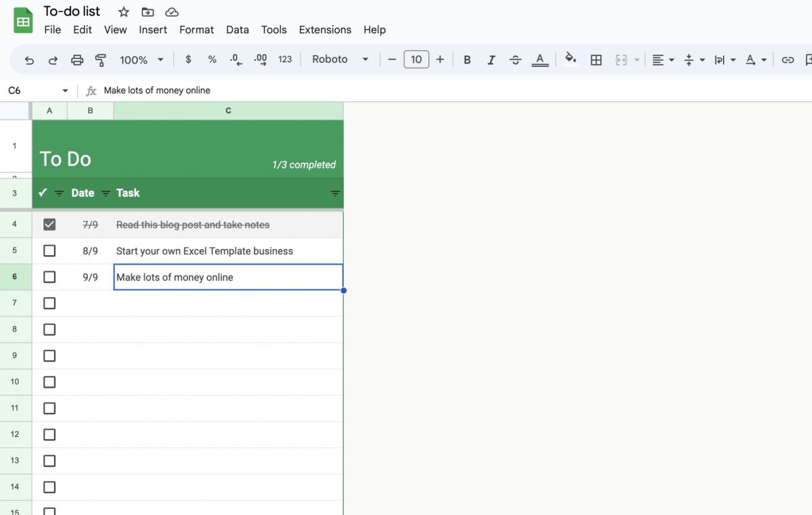Format selection as percent

coord(212,60)
